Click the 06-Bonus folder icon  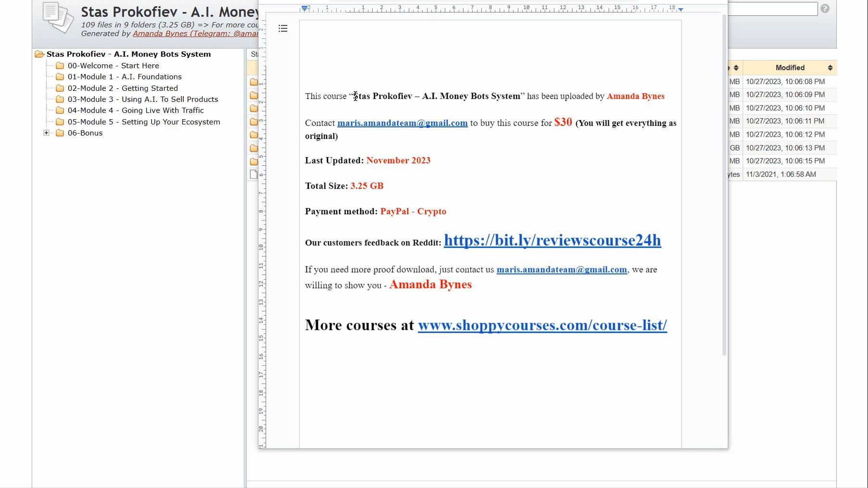[x=60, y=133]
